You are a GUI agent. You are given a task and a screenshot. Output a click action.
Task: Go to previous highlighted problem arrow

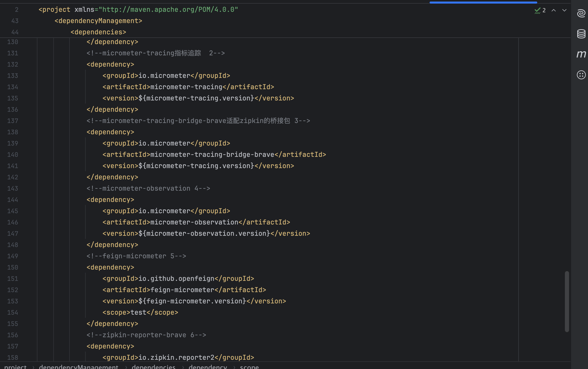pyautogui.click(x=554, y=11)
